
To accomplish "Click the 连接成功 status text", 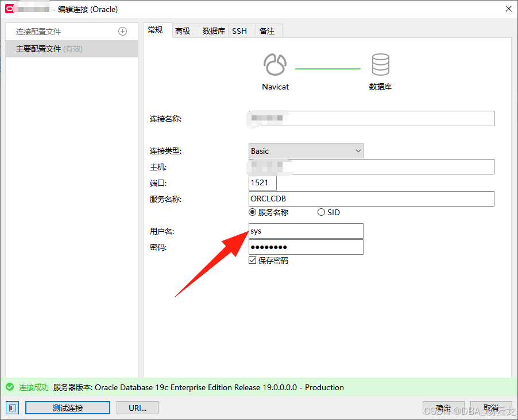I will point(34,387).
